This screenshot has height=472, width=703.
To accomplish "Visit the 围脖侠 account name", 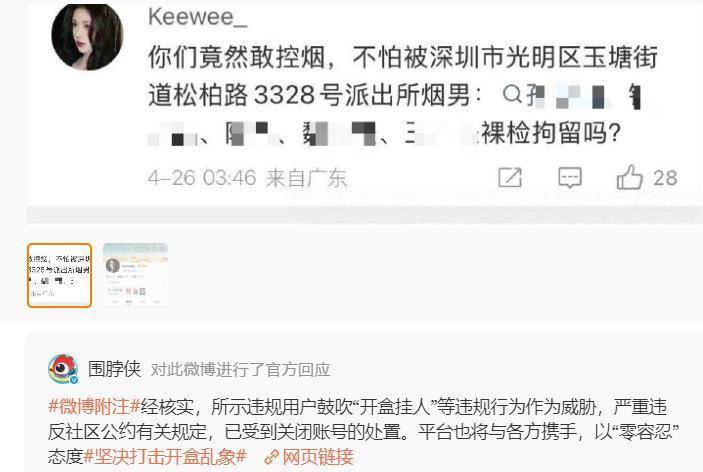I will click(114, 369).
